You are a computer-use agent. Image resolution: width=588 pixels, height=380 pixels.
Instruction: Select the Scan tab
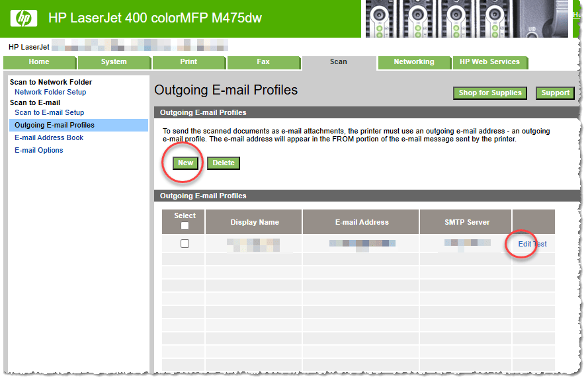pos(338,62)
